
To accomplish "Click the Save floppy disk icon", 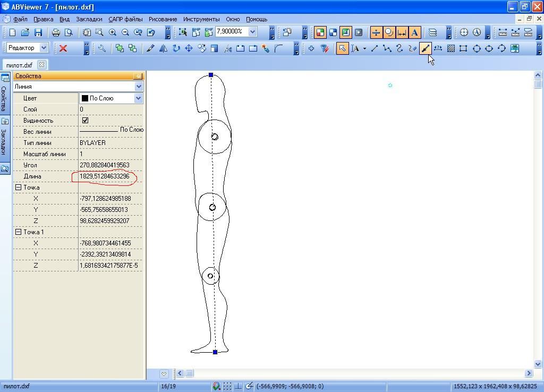I will pos(38,32).
